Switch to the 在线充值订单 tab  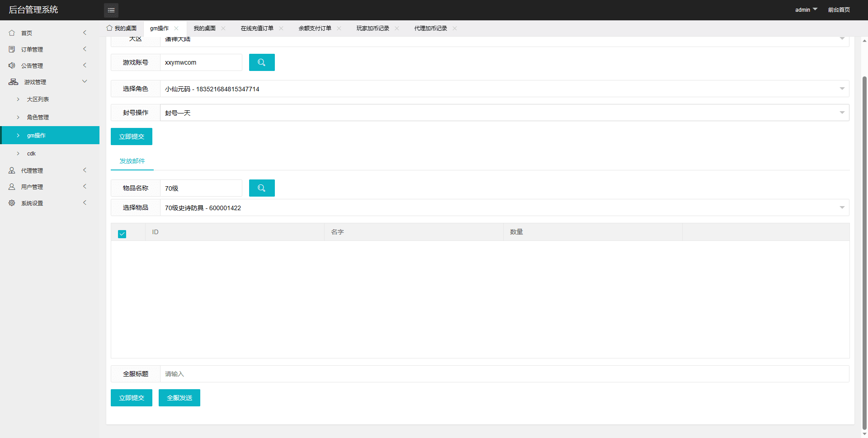pos(257,28)
